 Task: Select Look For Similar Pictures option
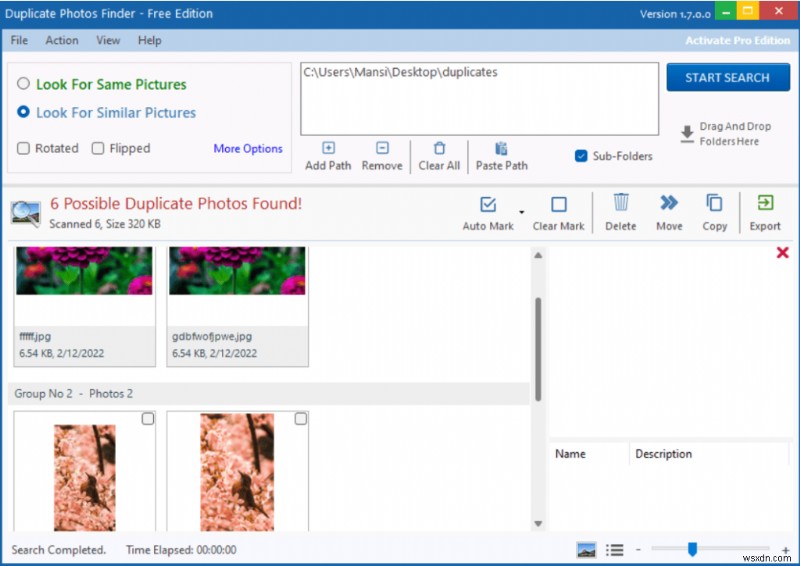click(23, 112)
